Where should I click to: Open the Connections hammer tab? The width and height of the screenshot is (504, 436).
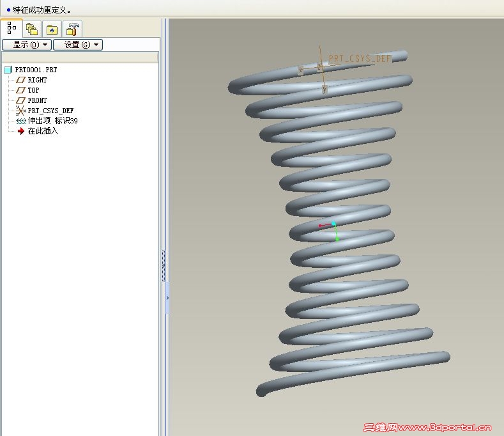[72, 29]
